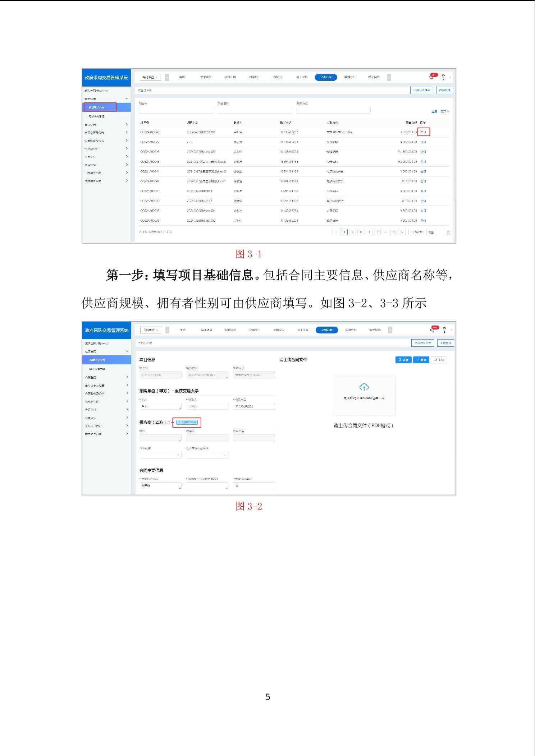Collapse 电子合同 sidebar group in Figure 3-1
The width and height of the screenshot is (535, 756).
(x=127, y=99)
